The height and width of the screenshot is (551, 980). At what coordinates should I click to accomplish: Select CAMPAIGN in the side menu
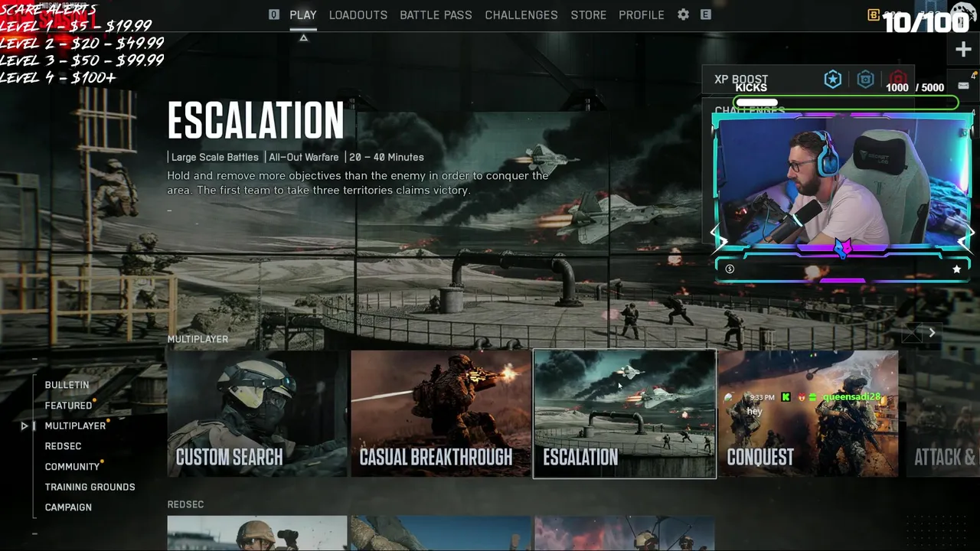coord(68,507)
